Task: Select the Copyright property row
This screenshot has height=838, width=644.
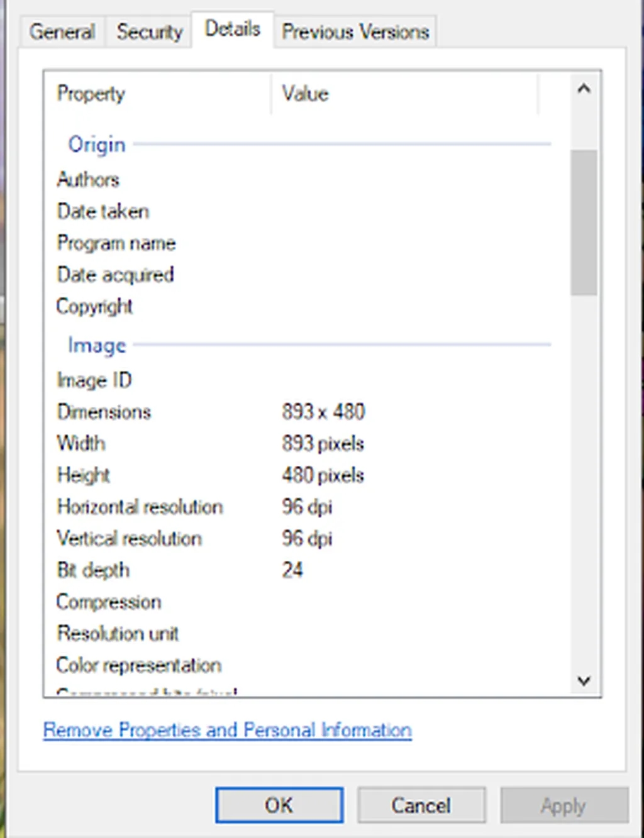Action: tap(94, 307)
